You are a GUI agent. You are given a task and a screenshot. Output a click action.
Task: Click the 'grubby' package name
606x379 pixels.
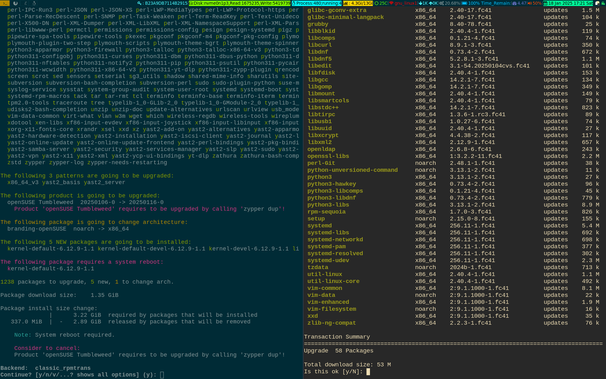tap(318, 24)
